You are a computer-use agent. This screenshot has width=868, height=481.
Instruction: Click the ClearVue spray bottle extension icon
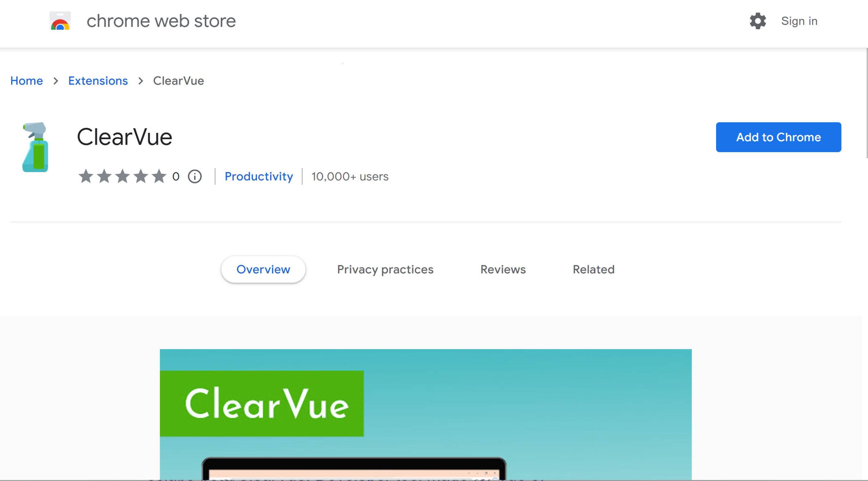point(35,147)
